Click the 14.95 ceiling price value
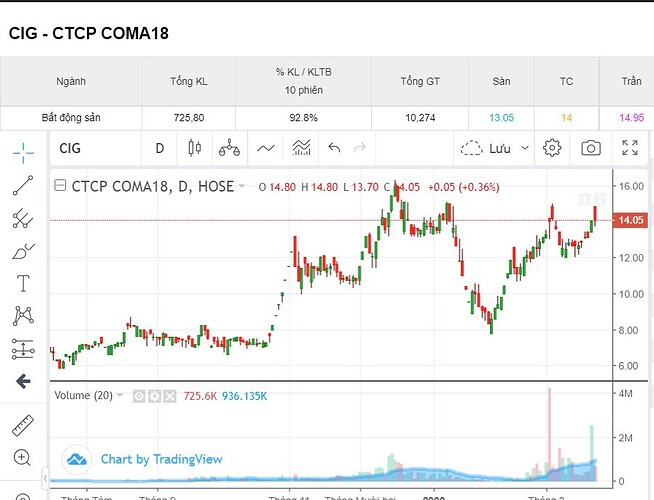 click(x=631, y=118)
